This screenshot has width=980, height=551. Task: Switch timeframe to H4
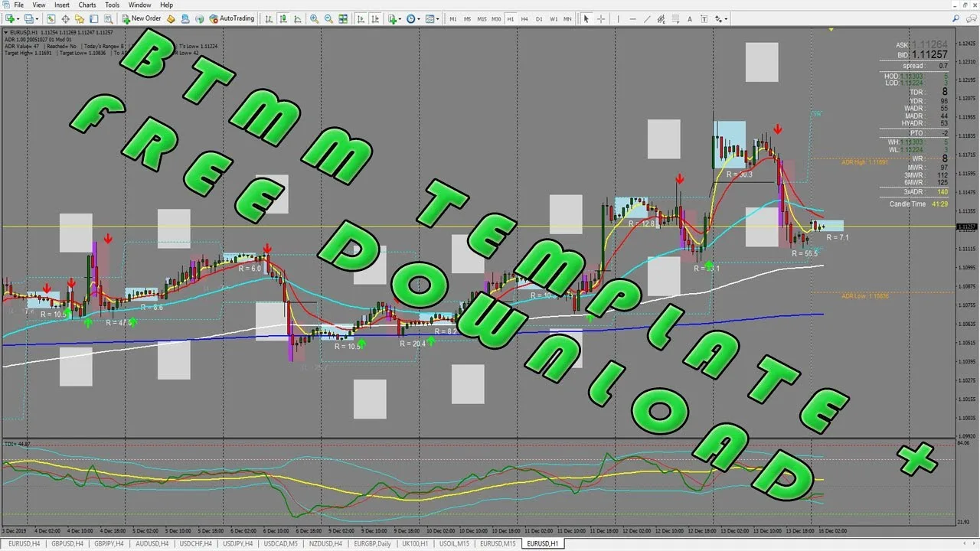(524, 19)
